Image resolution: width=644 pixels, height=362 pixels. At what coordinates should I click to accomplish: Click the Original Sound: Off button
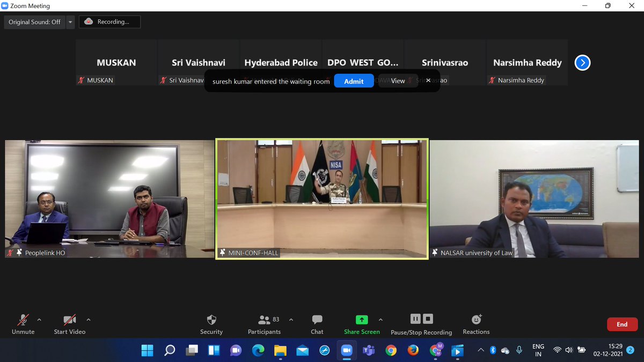tap(35, 22)
